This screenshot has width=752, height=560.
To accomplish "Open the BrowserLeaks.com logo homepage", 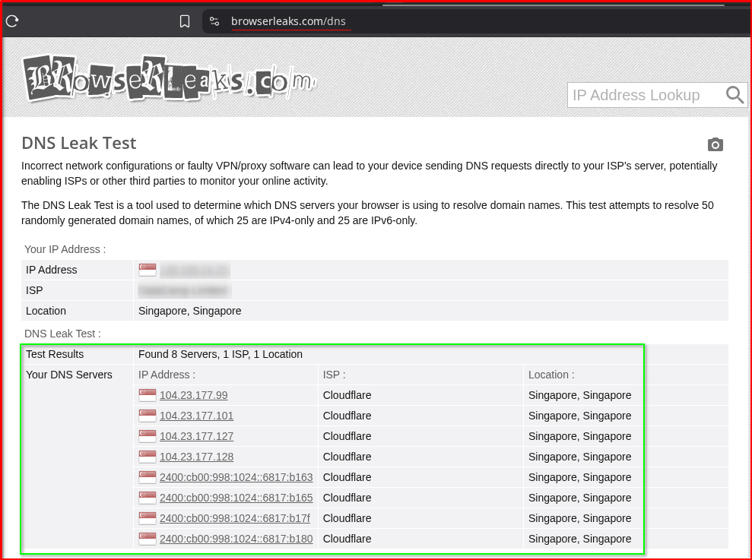I will (170, 78).
